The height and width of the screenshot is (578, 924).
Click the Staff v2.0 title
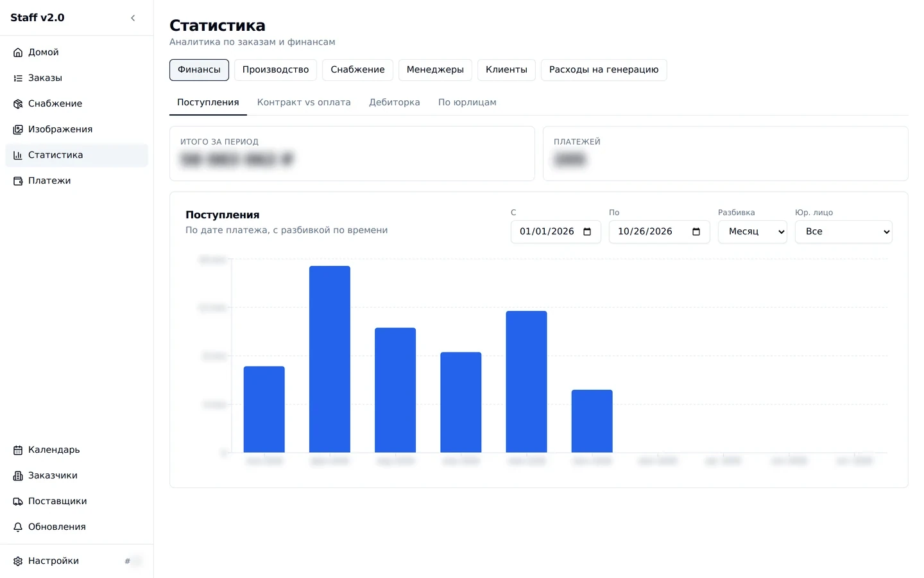pyautogui.click(x=37, y=18)
